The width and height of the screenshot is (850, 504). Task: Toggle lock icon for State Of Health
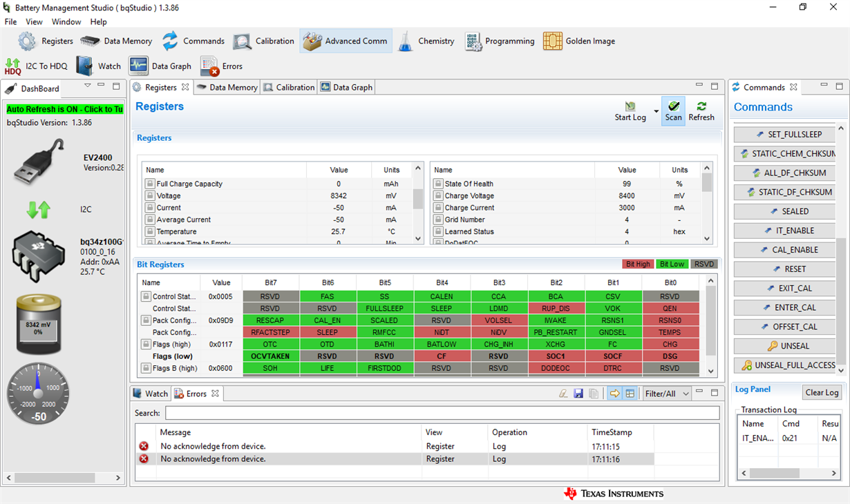pyautogui.click(x=437, y=184)
